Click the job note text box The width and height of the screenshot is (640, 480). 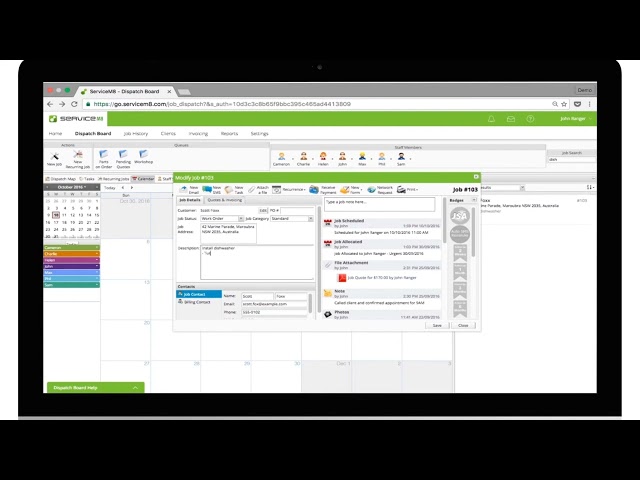coord(380,204)
